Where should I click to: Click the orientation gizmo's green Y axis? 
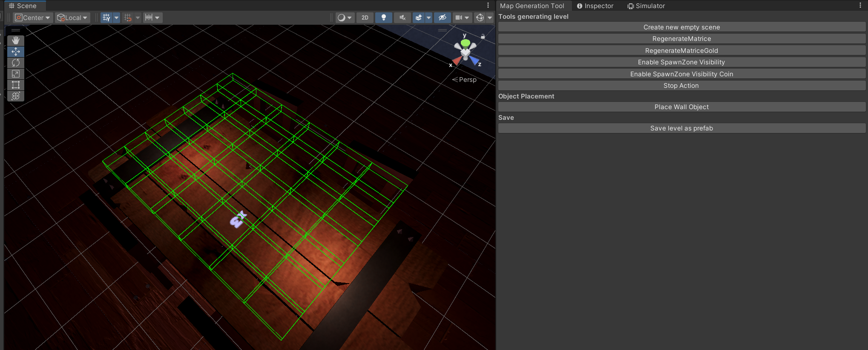(x=465, y=43)
